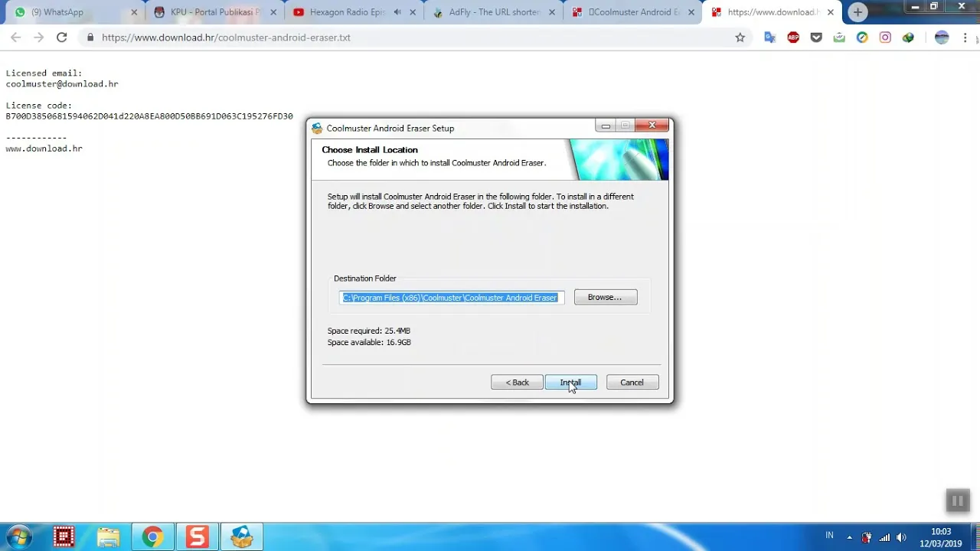Click the Install button in setup
Screen dimensions: 980x551
point(570,383)
